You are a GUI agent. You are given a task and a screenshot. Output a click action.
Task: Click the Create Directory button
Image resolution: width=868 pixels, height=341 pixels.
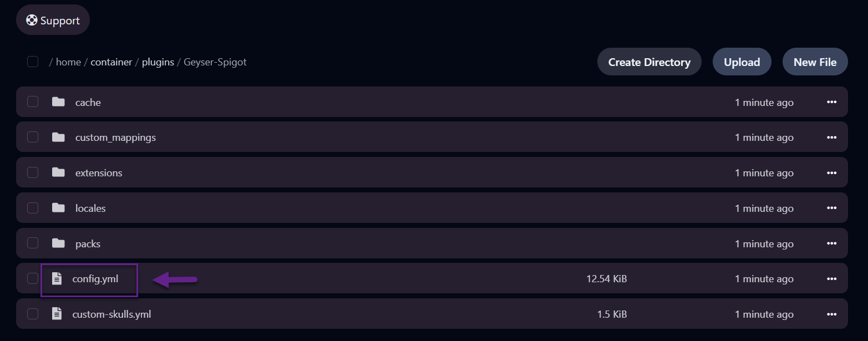coord(649,62)
